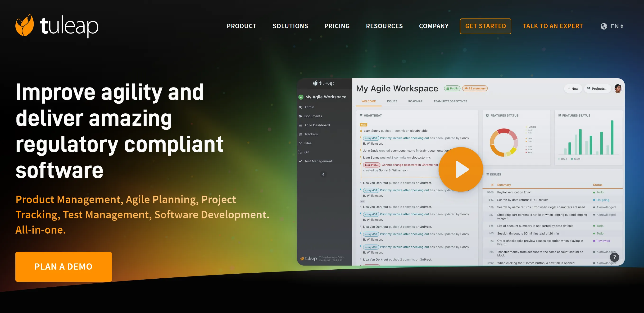Click the Tuleap logo atop mockup sidebar
This screenshot has height=313, width=644.
click(323, 83)
